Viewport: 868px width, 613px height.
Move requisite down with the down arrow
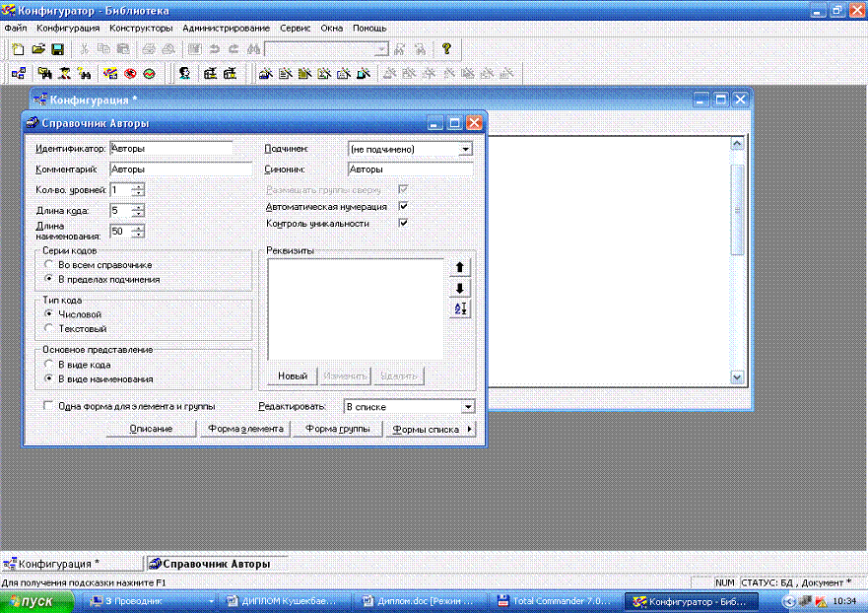click(461, 288)
